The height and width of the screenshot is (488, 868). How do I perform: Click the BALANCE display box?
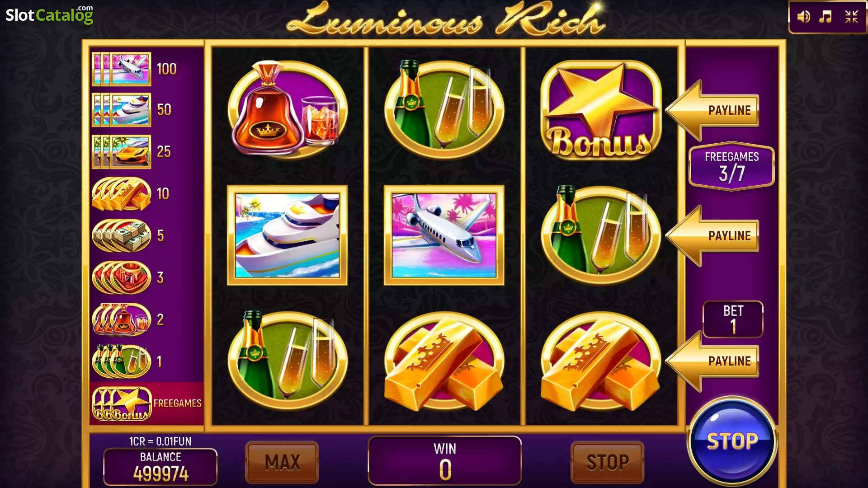[x=160, y=467]
